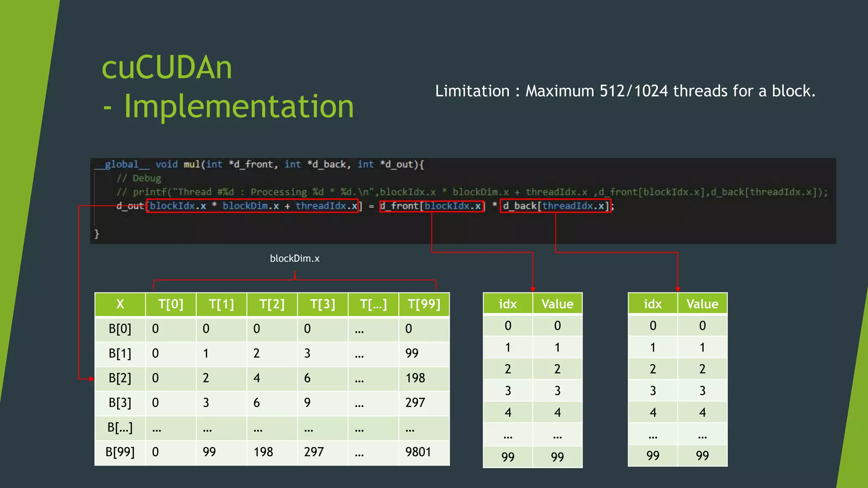Image resolution: width=868 pixels, height=488 pixels.
Task: Click the thread limitation note text
Action: [x=625, y=91]
